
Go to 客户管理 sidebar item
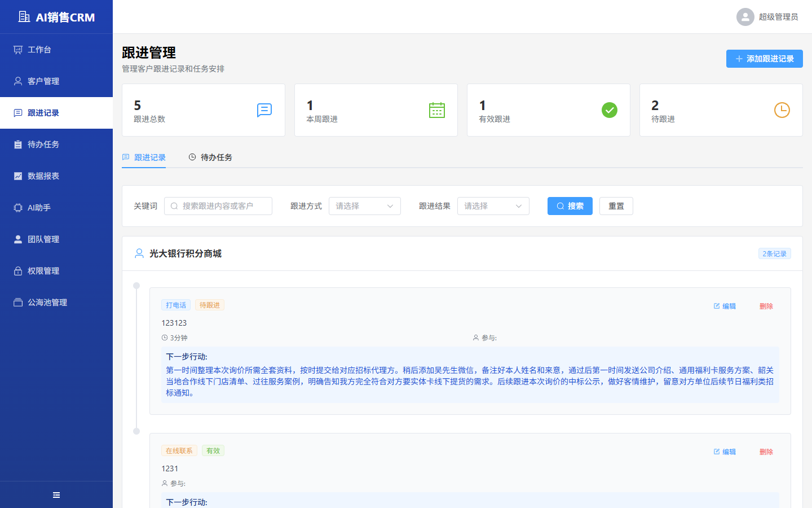pos(56,81)
